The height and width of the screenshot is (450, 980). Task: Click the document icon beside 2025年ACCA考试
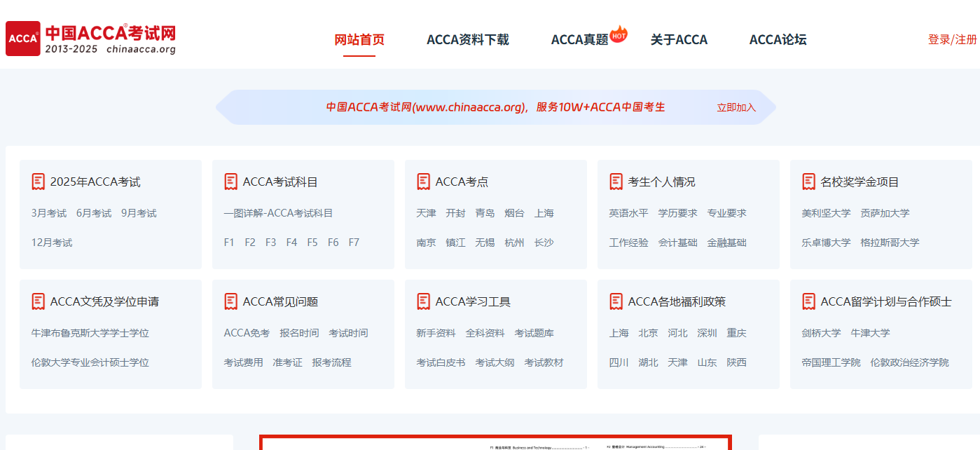pos(38,181)
